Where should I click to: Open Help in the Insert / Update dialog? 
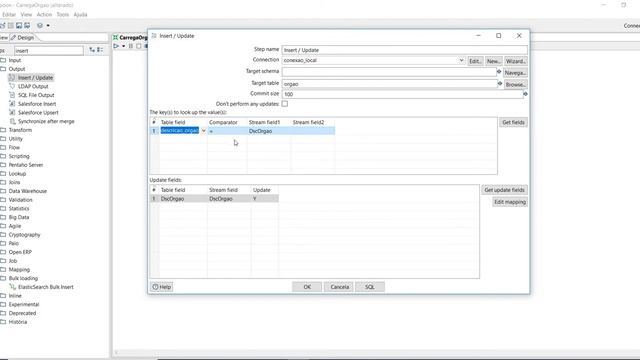[162, 287]
